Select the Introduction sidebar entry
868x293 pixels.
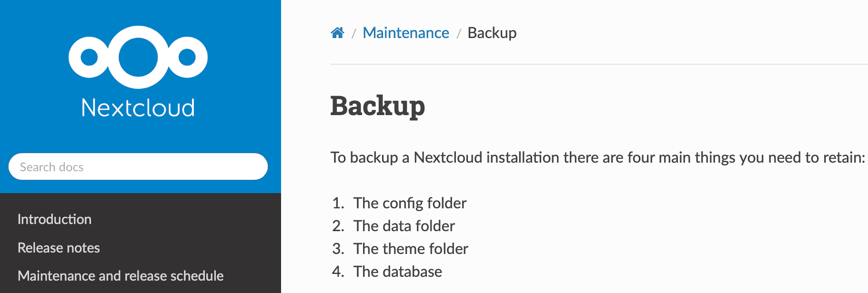(x=54, y=219)
